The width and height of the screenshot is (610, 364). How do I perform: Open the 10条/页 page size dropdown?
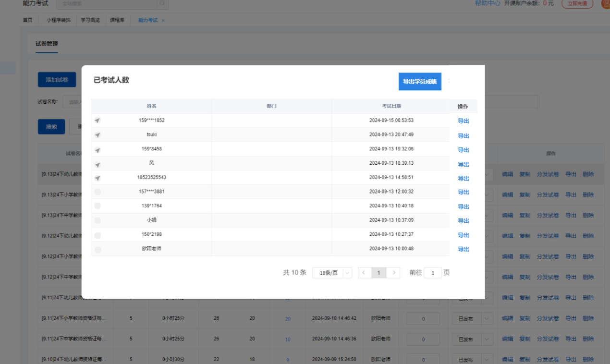(x=332, y=273)
